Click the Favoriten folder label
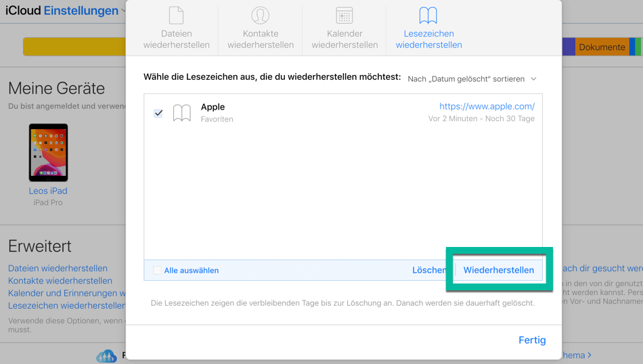643x364 pixels. (x=217, y=119)
